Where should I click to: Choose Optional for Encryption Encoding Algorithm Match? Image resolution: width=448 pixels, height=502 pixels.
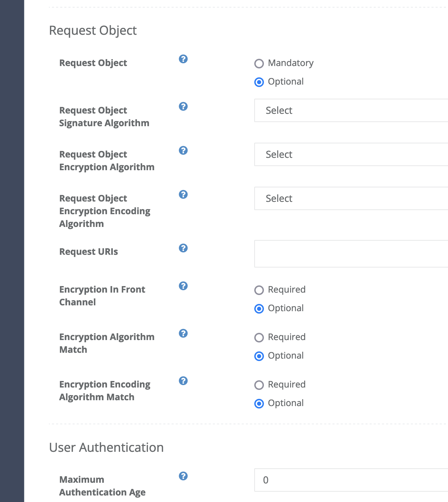(x=259, y=404)
